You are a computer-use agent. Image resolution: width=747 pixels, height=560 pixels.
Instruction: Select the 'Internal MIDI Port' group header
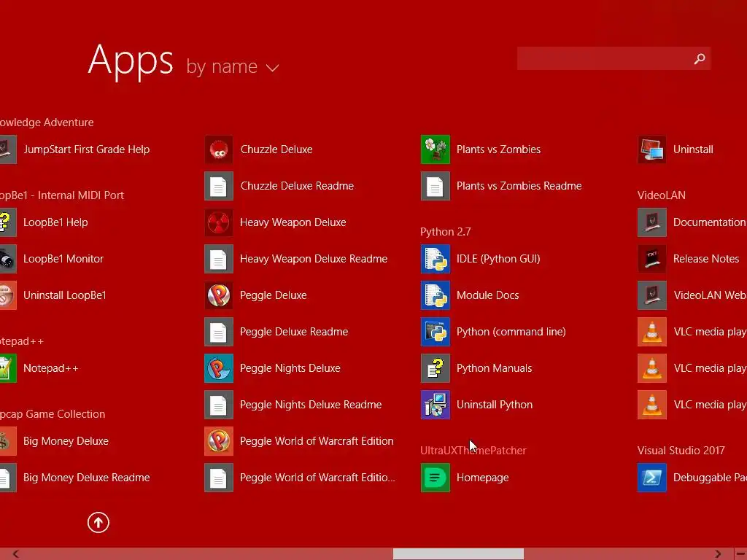click(x=62, y=195)
